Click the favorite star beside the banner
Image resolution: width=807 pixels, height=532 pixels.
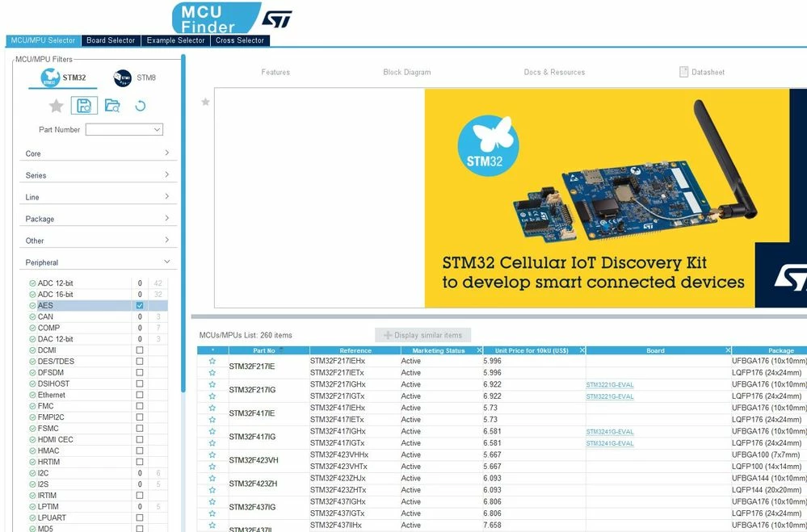[205, 102]
